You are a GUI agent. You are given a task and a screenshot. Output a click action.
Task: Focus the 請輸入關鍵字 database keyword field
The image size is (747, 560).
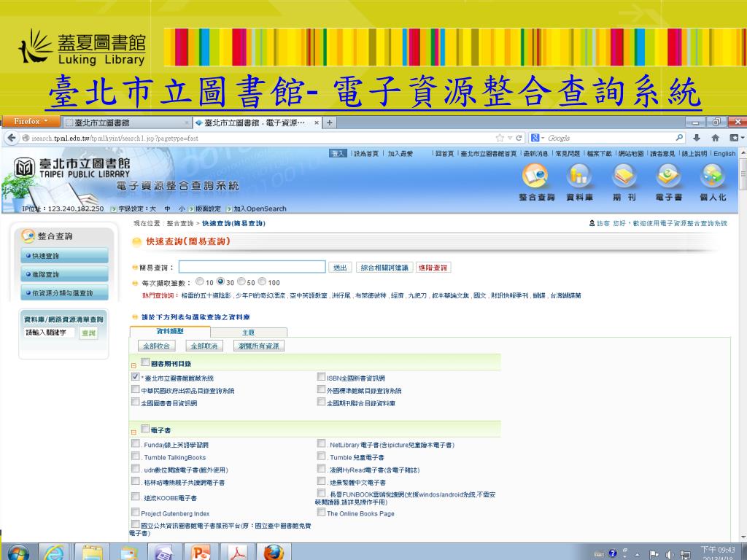[x=50, y=332]
